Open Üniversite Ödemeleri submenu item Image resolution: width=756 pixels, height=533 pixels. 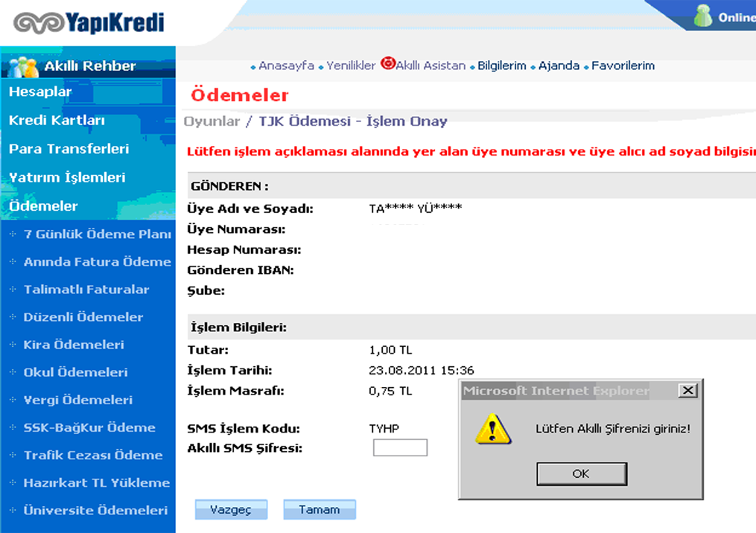point(95,511)
